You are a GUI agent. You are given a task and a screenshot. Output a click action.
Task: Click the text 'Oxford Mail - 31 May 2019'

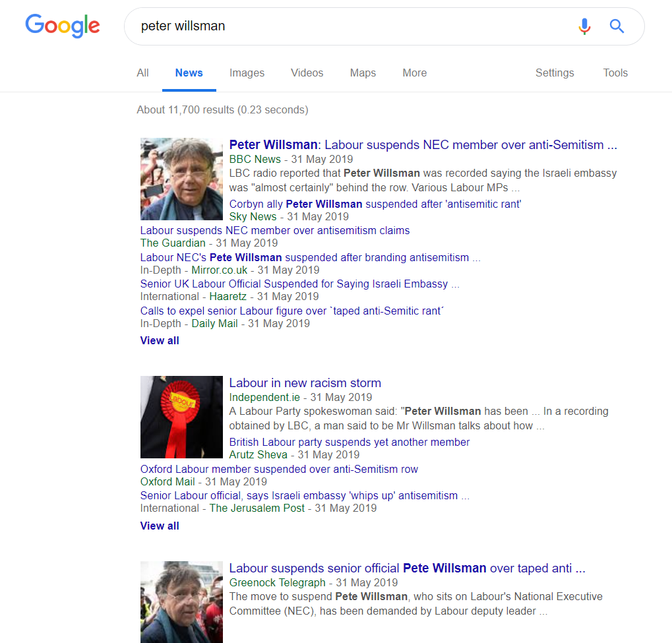(x=204, y=482)
